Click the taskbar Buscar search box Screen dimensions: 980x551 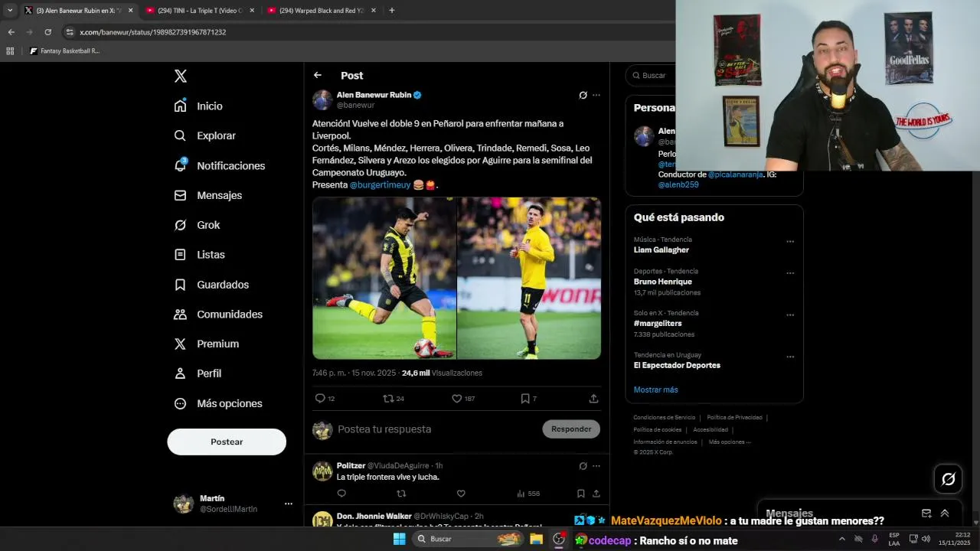click(x=468, y=539)
